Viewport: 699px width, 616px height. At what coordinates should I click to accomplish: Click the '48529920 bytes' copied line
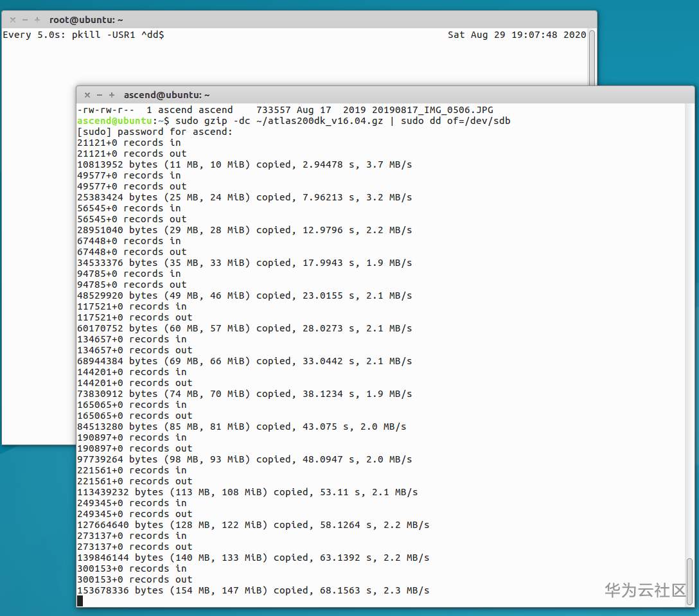[244, 295]
